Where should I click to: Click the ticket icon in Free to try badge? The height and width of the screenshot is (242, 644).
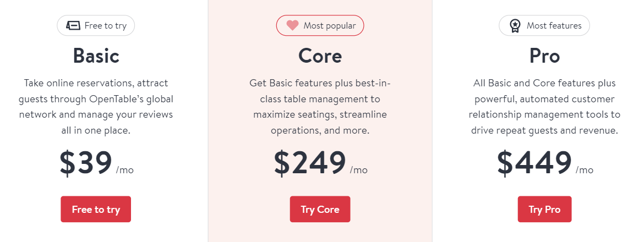coord(73,25)
